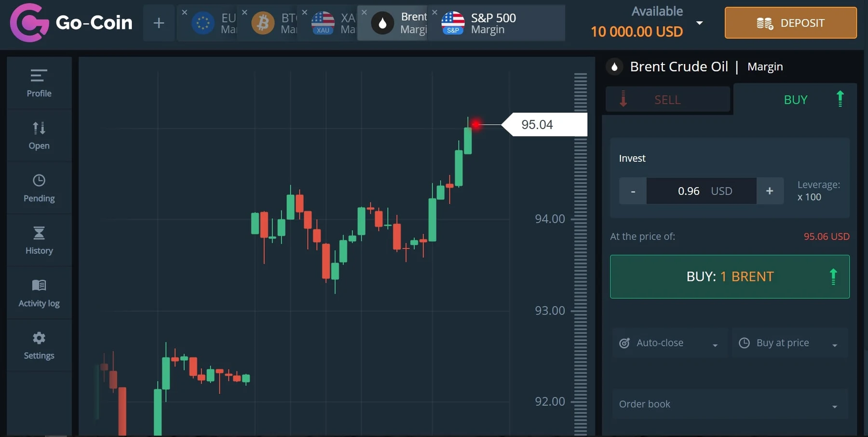The height and width of the screenshot is (437, 868).
Task: Click the coins icon in Deposit button
Action: point(765,23)
